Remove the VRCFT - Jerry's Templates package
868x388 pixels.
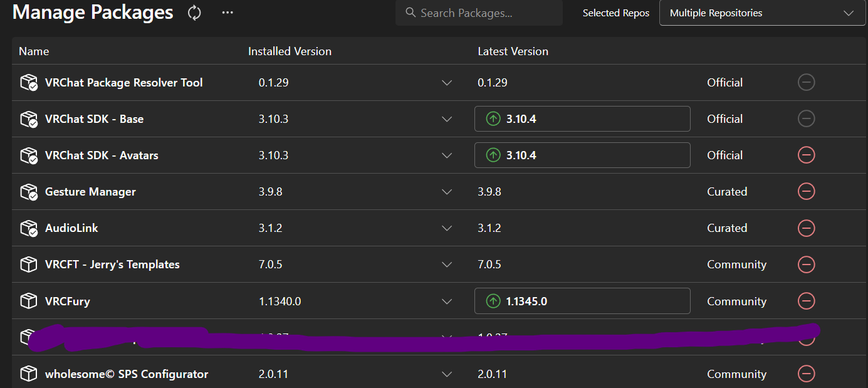coord(807,265)
